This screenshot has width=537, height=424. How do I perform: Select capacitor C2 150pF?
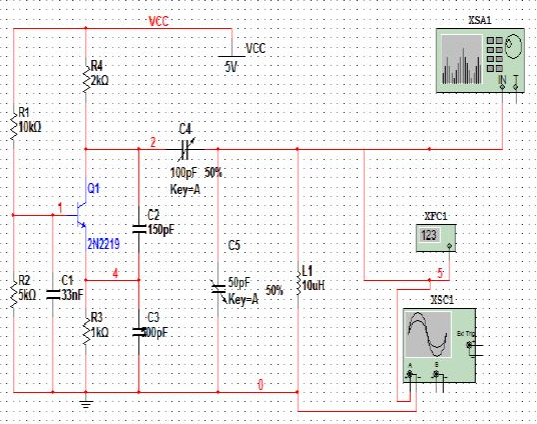(x=139, y=229)
